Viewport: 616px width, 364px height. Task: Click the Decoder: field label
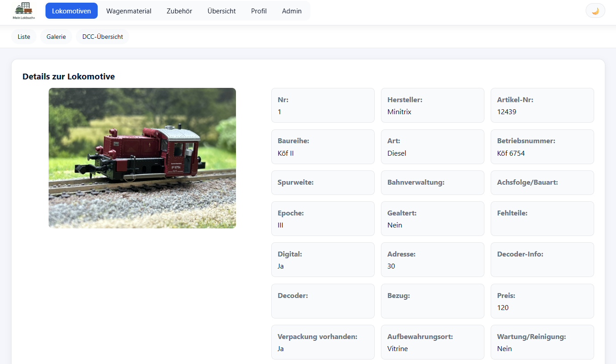click(x=293, y=295)
